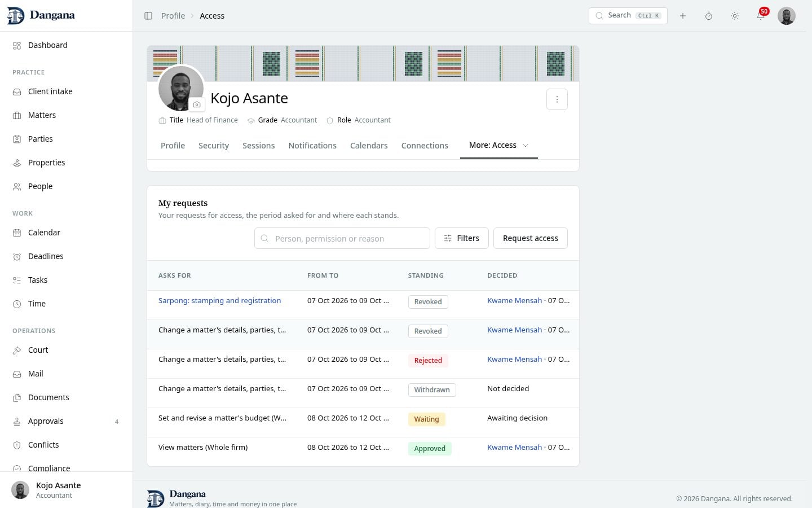Open Matters in sidebar
The height and width of the screenshot is (508, 812).
67,115
